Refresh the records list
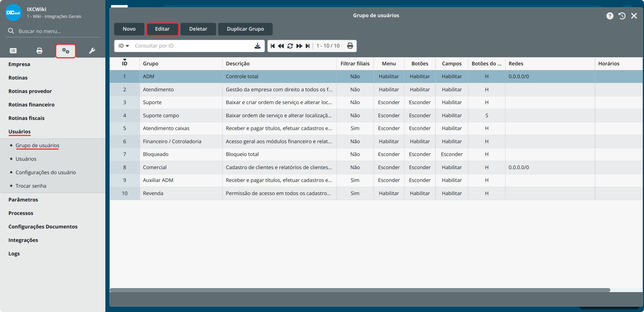Viewport: 644px width, 312px height. click(x=290, y=46)
